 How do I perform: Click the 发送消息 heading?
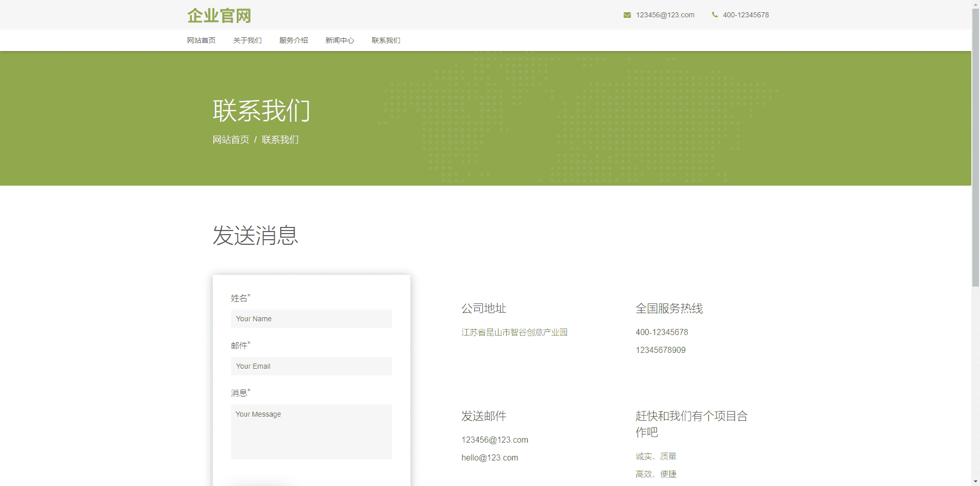pyautogui.click(x=255, y=236)
